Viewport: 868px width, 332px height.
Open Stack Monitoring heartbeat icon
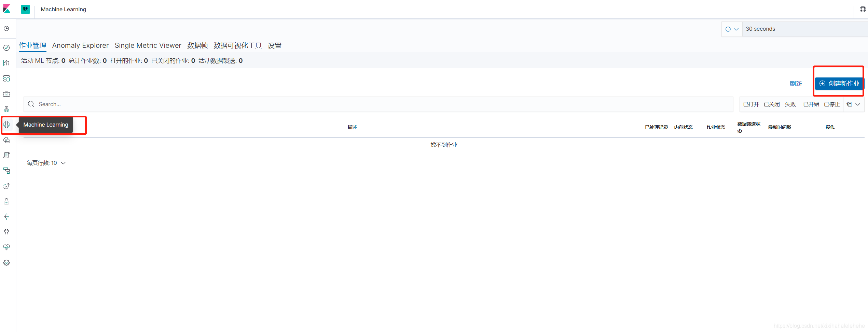coord(6,247)
